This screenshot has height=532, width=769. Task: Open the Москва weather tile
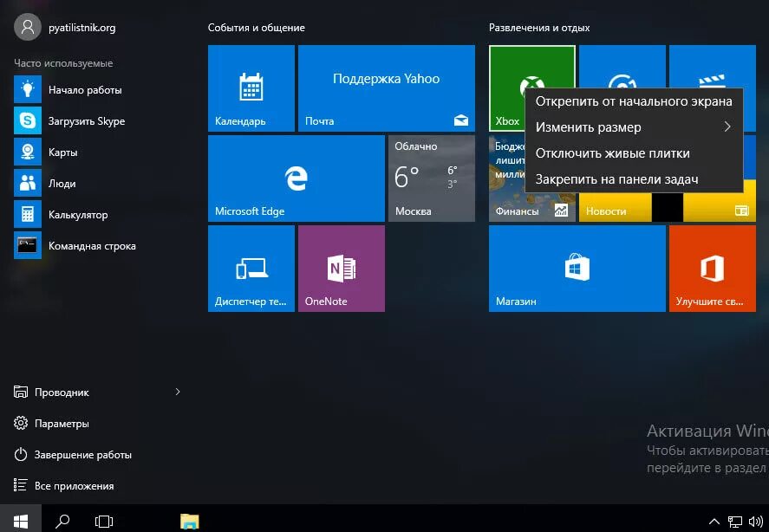coord(432,178)
